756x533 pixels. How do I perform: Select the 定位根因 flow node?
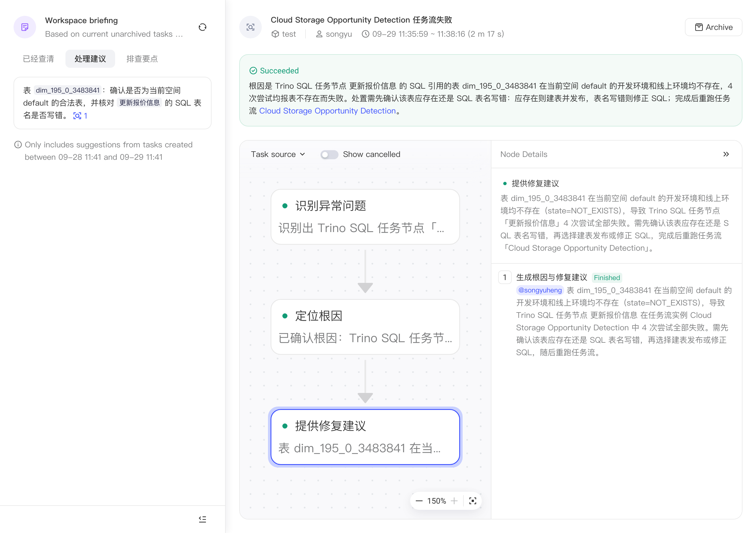point(365,327)
